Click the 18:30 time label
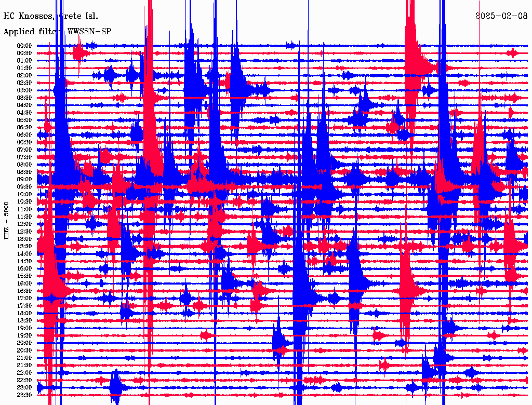The image size is (532, 405). click(x=24, y=321)
